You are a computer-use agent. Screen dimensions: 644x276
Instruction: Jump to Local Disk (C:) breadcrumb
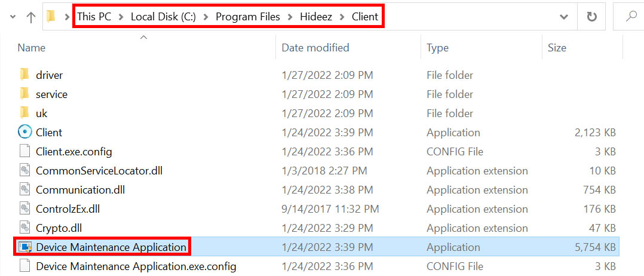pos(162,17)
